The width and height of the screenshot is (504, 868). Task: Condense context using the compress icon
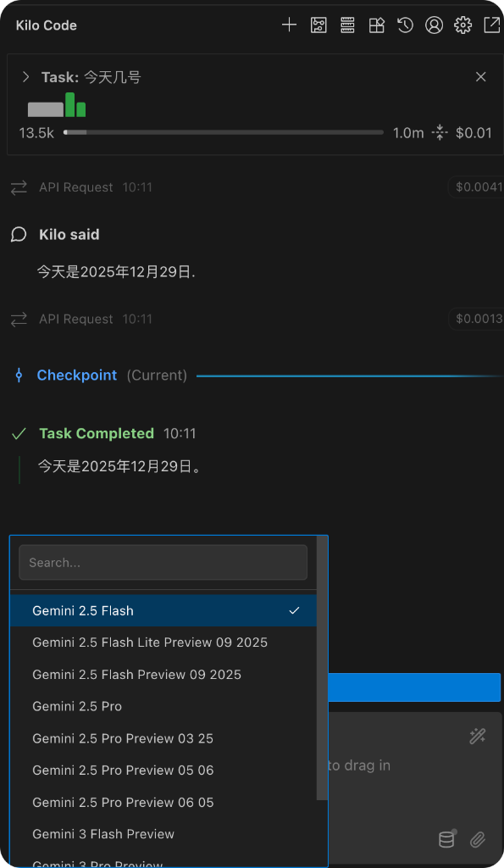click(x=440, y=132)
